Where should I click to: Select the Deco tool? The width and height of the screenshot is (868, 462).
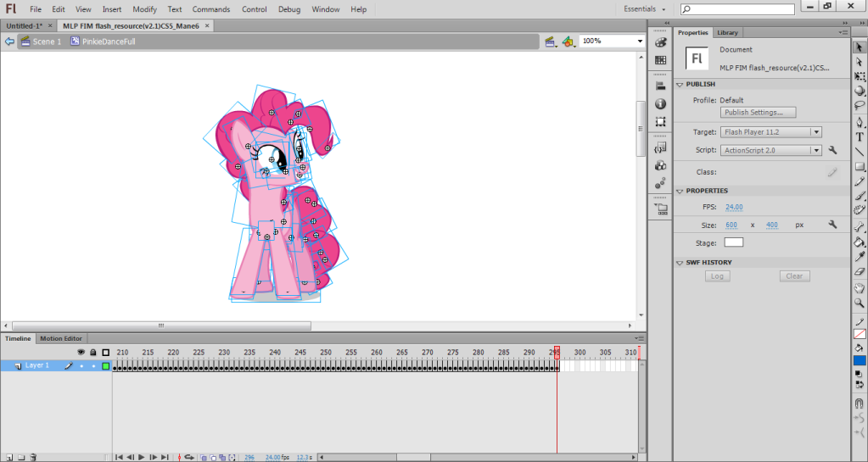pos(860,209)
